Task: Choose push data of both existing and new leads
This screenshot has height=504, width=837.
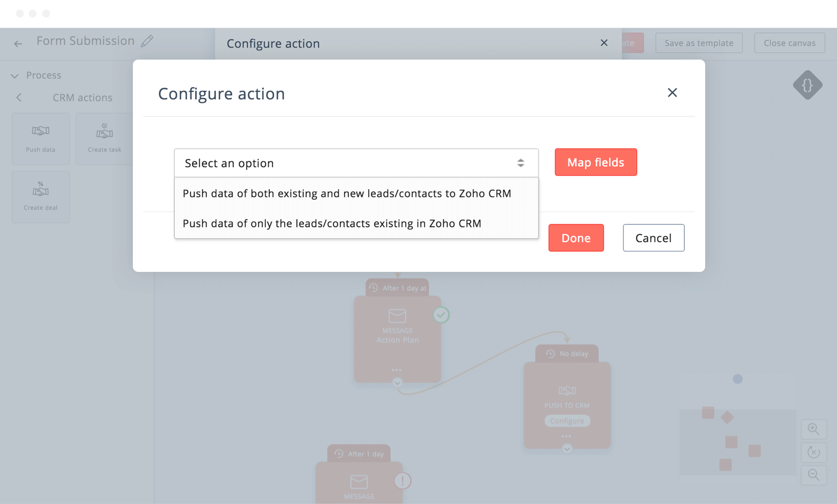Action: point(346,193)
